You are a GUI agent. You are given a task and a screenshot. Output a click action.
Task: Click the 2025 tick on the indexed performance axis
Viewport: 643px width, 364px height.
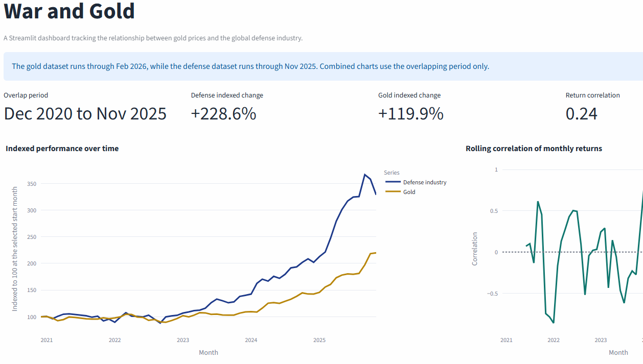[319, 340]
